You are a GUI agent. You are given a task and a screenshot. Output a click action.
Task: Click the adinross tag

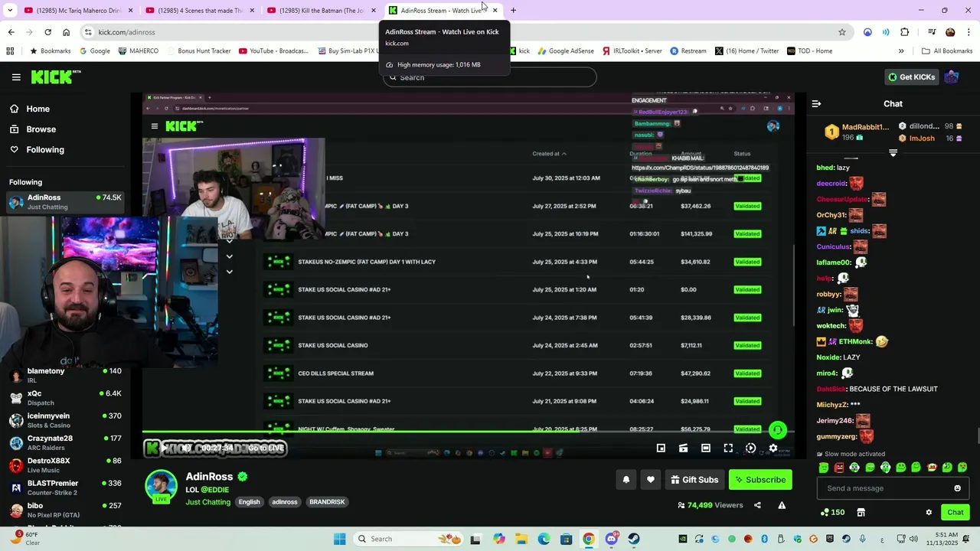(x=285, y=502)
